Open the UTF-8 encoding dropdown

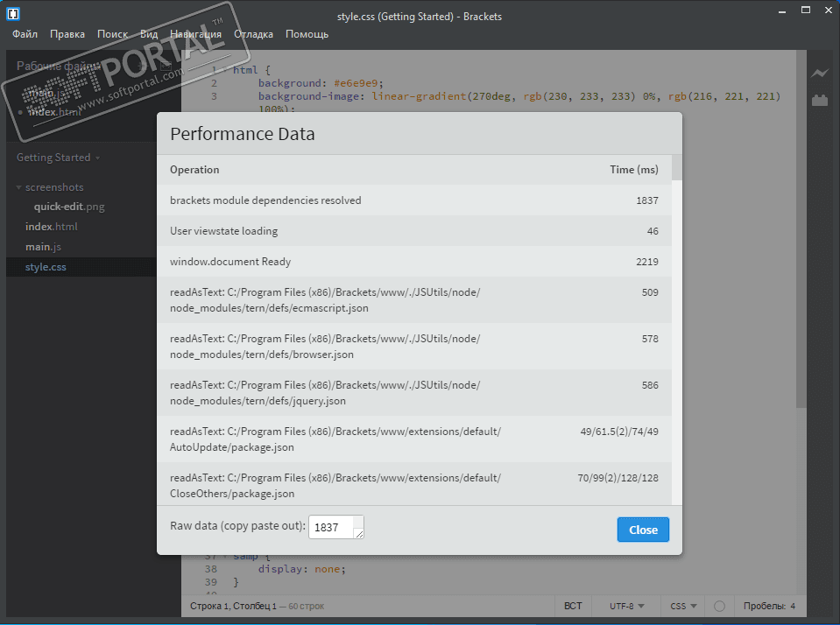pyautogui.click(x=627, y=606)
